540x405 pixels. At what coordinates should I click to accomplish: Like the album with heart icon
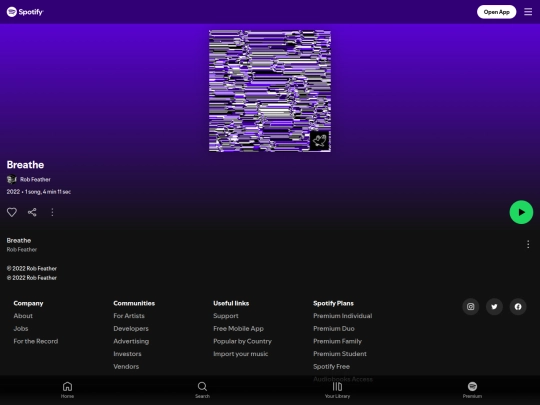(12, 212)
